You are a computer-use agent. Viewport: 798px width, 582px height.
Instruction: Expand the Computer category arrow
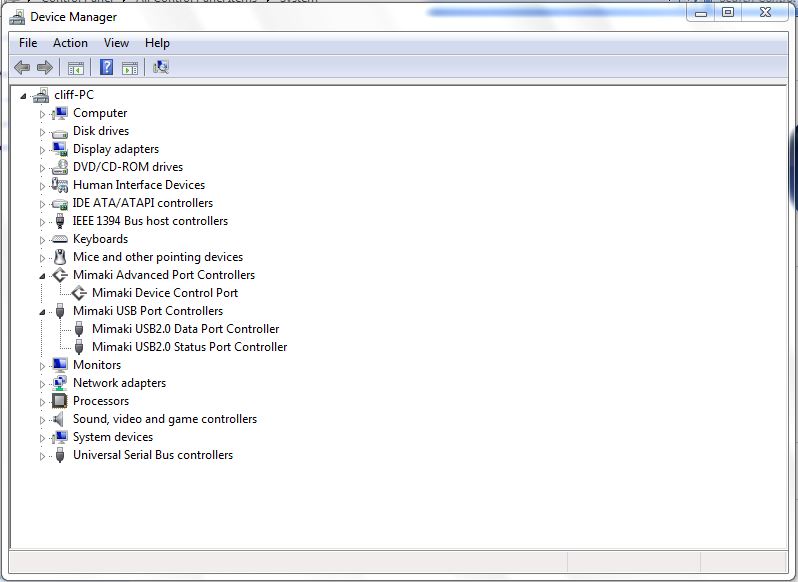click(x=42, y=114)
